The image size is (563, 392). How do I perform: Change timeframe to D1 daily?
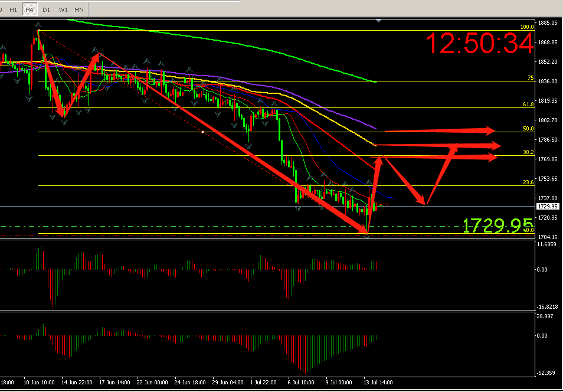point(47,9)
